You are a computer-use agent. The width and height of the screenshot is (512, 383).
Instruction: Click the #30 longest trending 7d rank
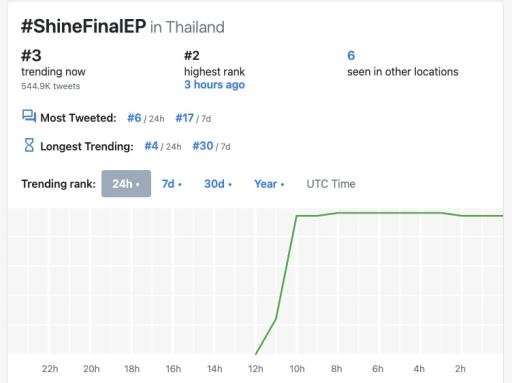(x=203, y=146)
